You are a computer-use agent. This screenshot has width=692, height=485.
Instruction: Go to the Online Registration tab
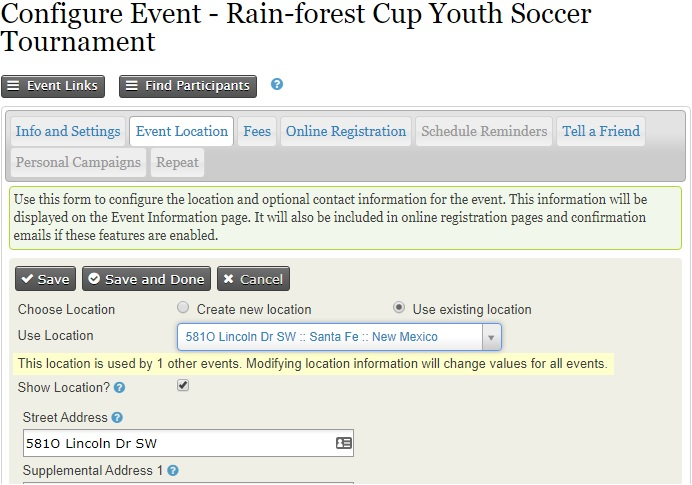pyautogui.click(x=346, y=132)
